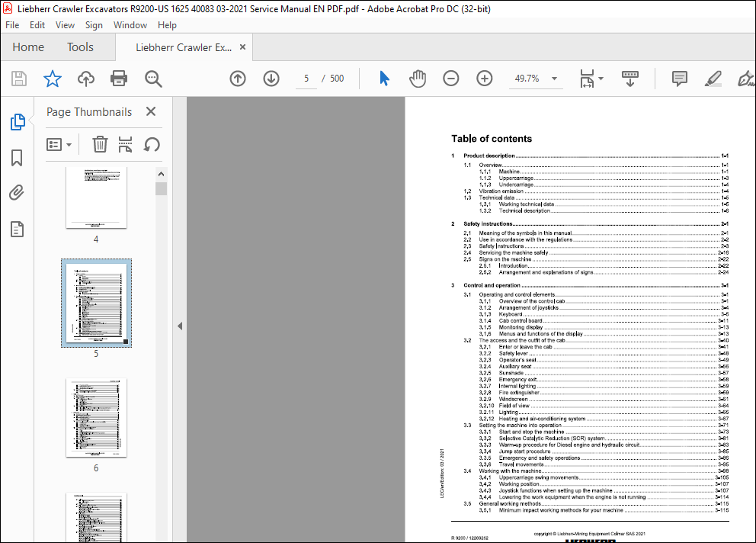This screenshot has width=756, height=543.
Task: Zoom in with plus button
Action: (485, 79)
